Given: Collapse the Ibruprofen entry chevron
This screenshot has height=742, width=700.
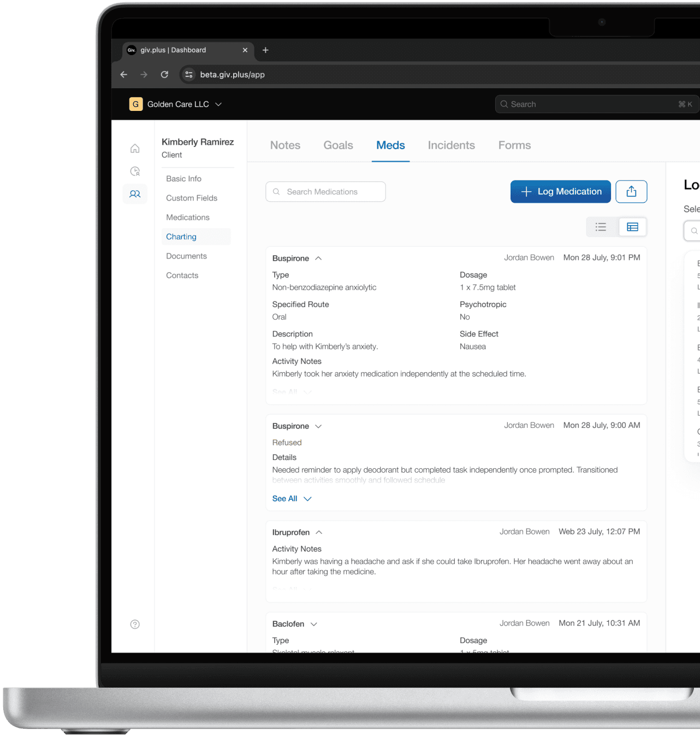Looking at the screenshot, I should pyautogui.click(x=319, y=532).
